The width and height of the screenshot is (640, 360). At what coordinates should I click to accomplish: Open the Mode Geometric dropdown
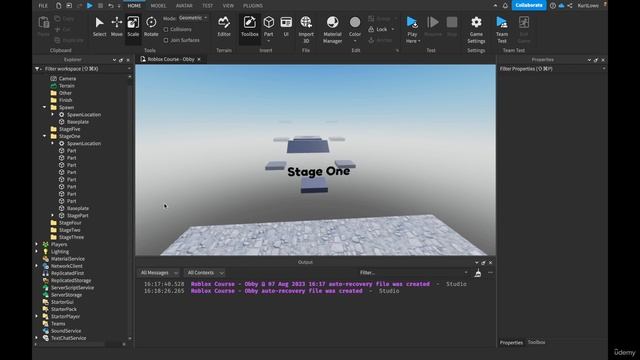click(x=193, y=18)
